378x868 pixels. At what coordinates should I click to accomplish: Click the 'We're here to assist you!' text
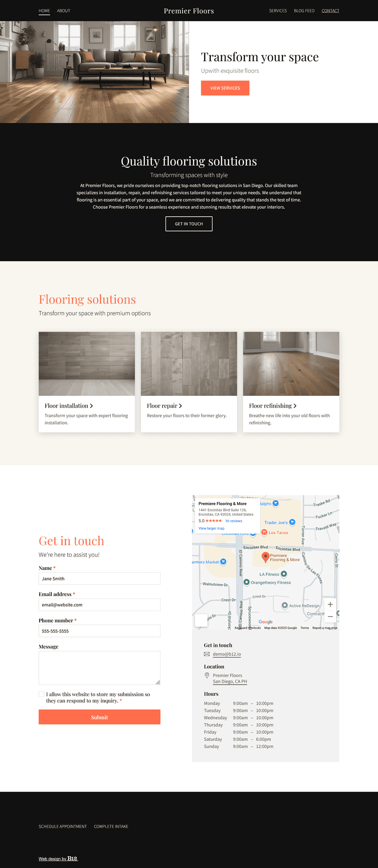click(x=69, y=555)
